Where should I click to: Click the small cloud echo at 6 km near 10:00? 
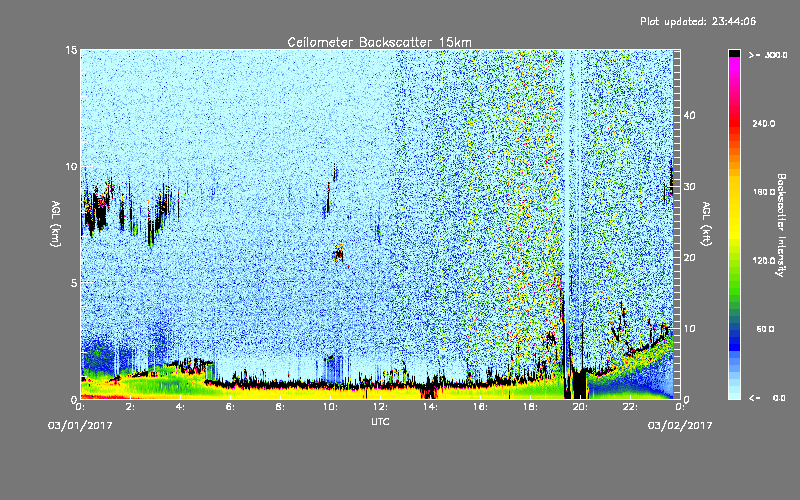click(x=338, y=253)
